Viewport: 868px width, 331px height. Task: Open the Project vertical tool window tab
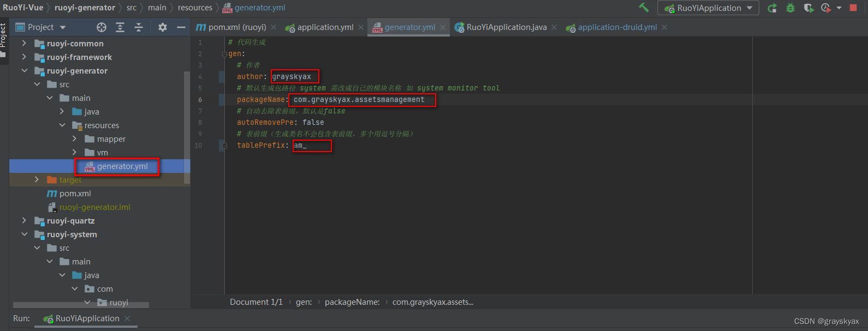(3, 40)
